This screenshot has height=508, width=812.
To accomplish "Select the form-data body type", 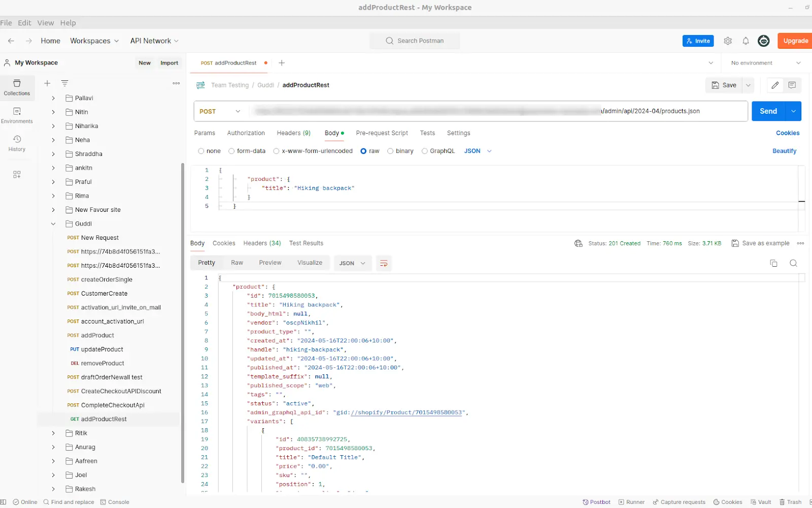I will coord(232,151).
